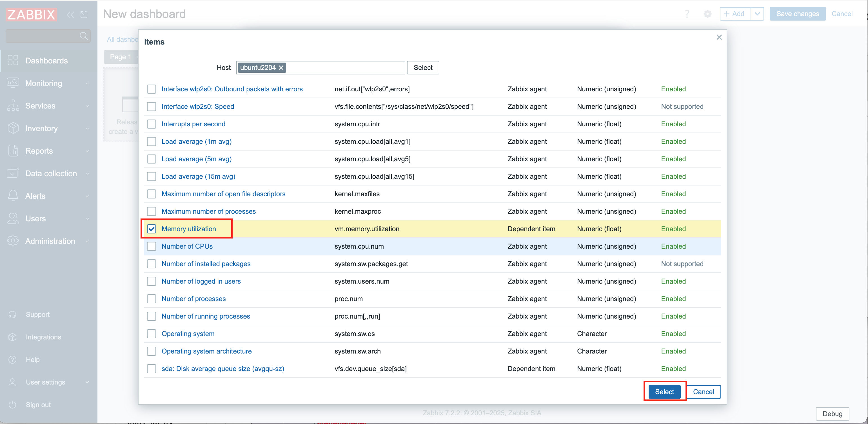The height and width of the screenshot is (424, 868).
Task: Open the sda: Disk average queue size link
Action: pyautogui.click(x=223, y=369)
